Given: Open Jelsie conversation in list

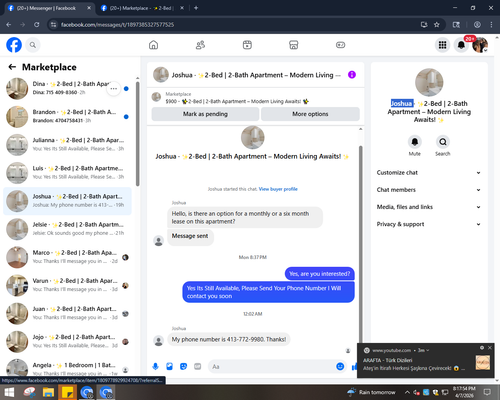Looking at the screenshot, I should click(67, 229).
